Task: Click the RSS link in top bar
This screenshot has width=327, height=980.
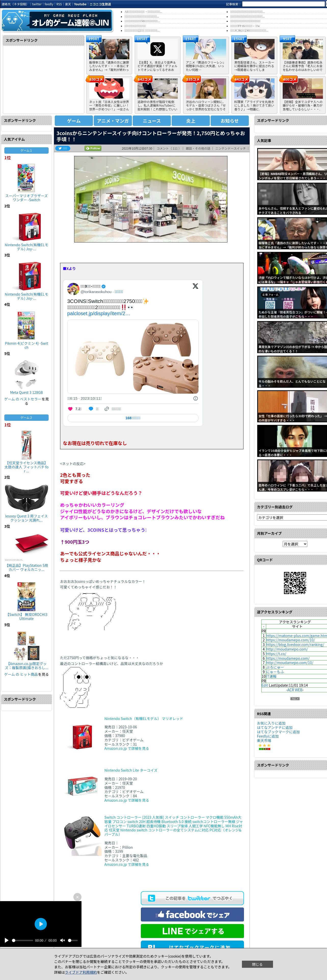Action: tap(59, 4)
